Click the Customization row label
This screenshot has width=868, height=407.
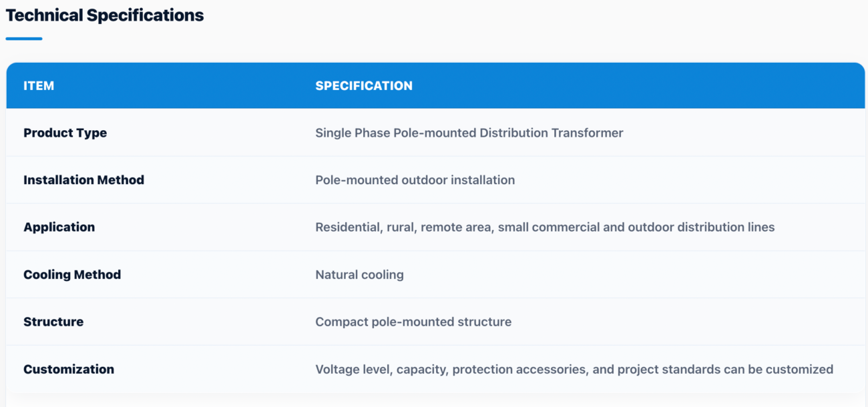click(69, 369)
